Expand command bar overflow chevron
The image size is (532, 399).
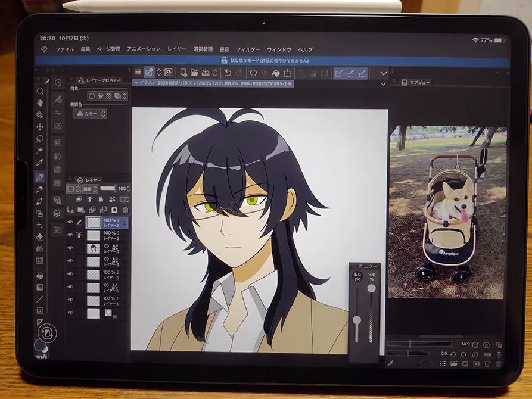384,73
